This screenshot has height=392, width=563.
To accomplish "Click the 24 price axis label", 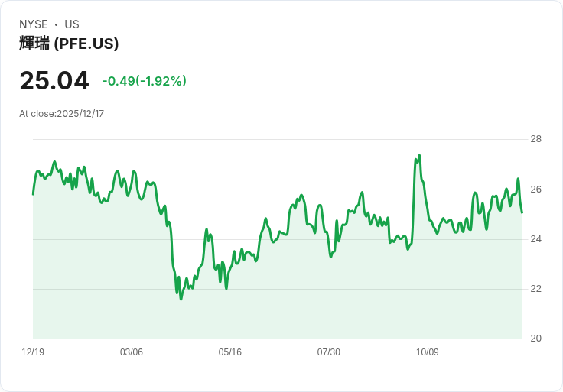I will click(535, 239).
